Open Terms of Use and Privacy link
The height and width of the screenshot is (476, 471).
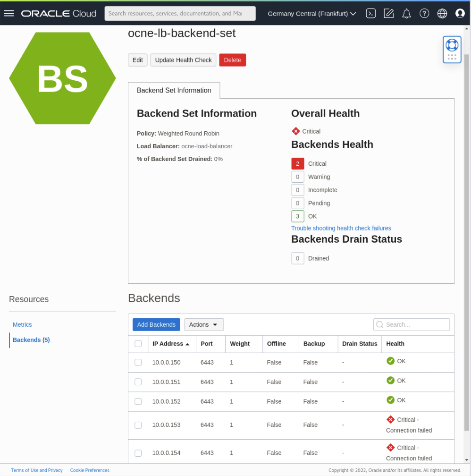click(37, 470)
